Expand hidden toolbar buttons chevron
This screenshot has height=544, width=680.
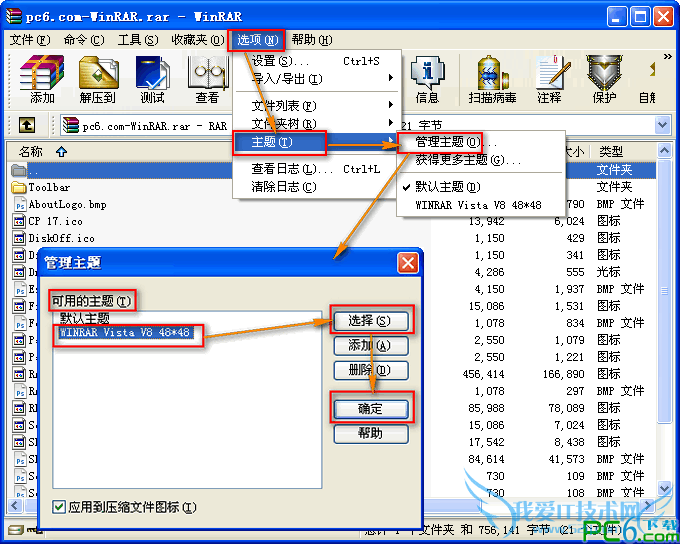pyautogui.click(x=667, y=56)
